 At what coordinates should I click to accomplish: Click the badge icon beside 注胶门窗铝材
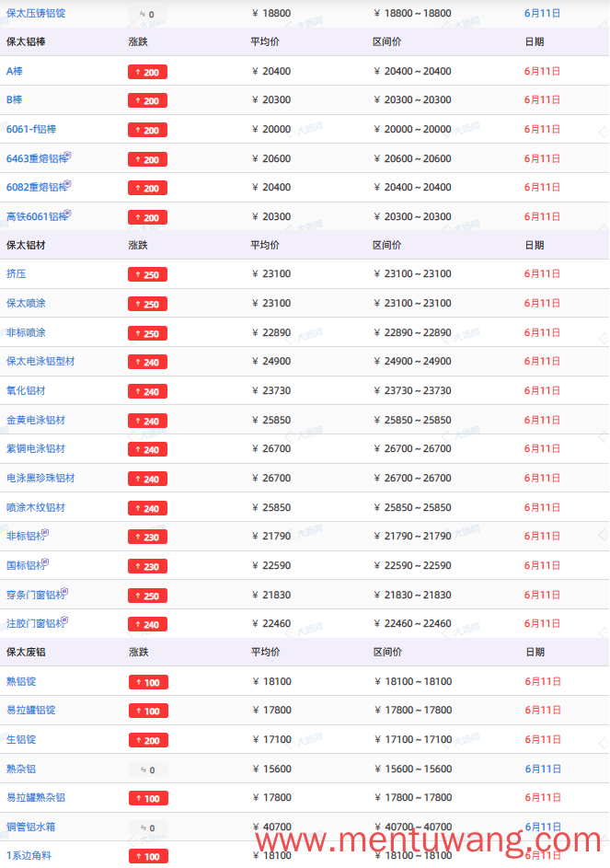point(64,620)
